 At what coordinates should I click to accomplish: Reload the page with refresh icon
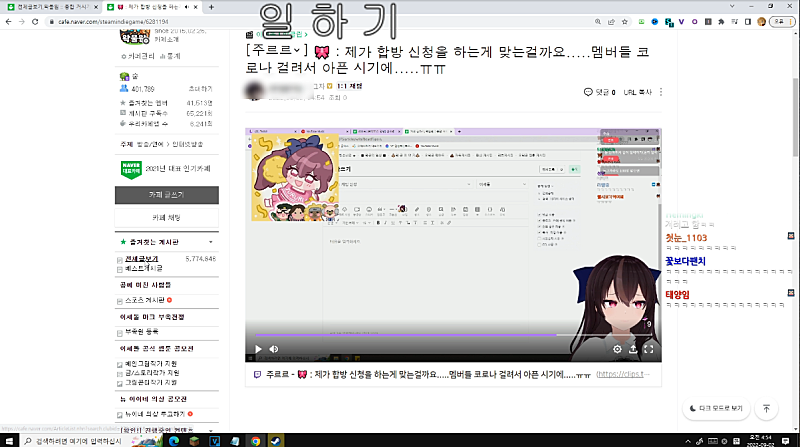(35, 21)
